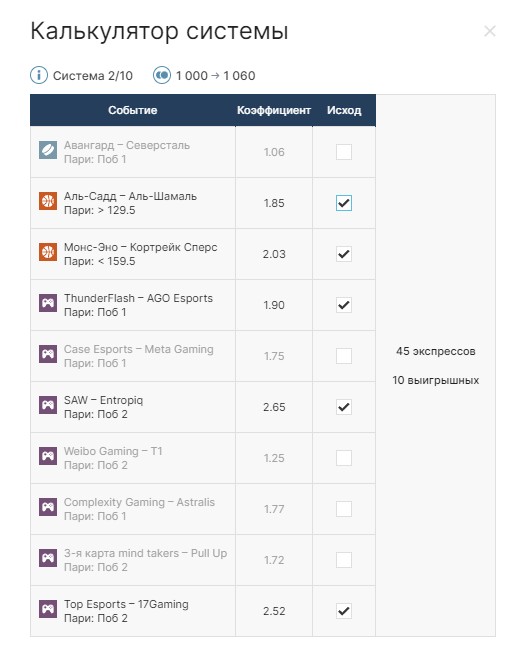Click the Коэффициент column header
This screenshot has width=520, height=647.
[274, 110]
